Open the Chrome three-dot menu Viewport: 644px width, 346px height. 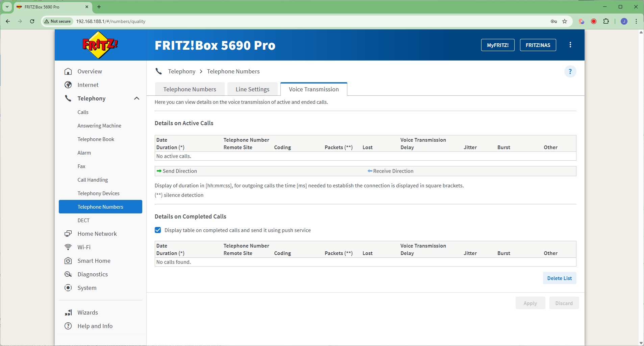(x=636, y=21)
